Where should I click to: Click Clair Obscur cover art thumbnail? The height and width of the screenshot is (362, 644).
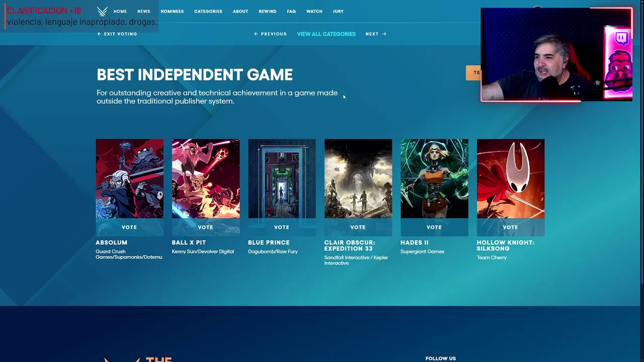click(358, 178)
